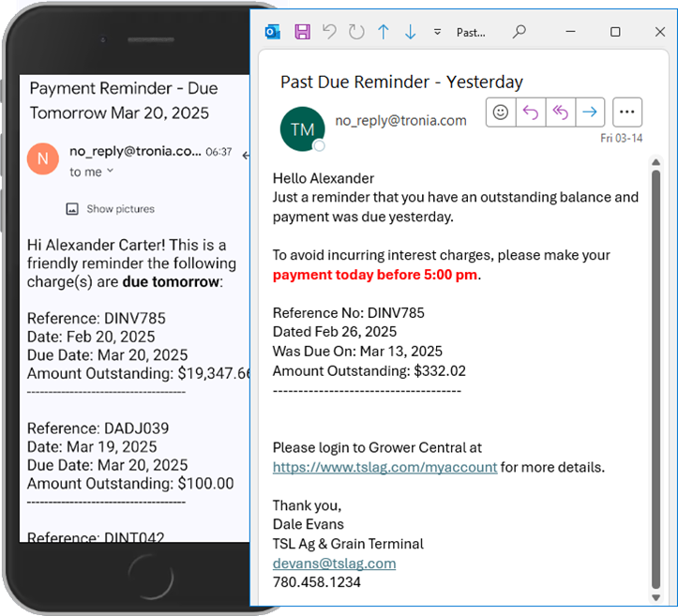Image resolution: width=678 pixels, height=616 pixels.
Task: Tap 'Date: Mar 19, 2025' on phone
Action: pos(92,447)
